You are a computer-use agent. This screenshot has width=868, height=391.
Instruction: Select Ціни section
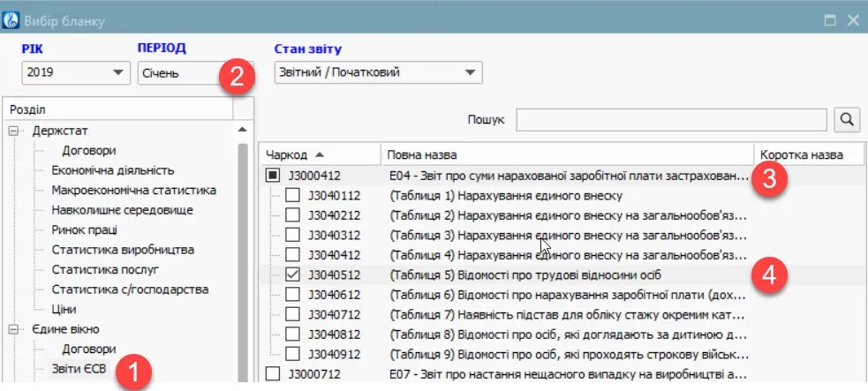(x=64, y=310)
